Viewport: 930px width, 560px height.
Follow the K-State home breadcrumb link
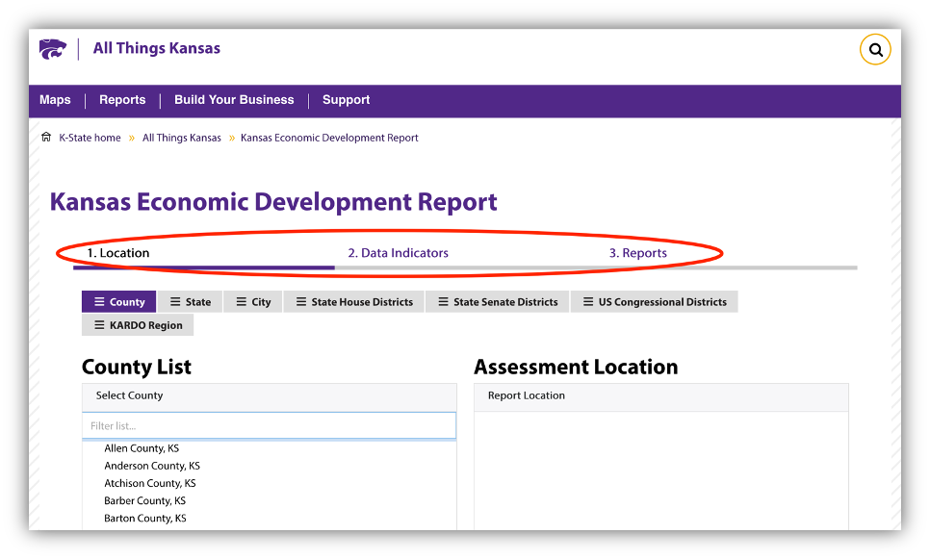coord(90,138)
